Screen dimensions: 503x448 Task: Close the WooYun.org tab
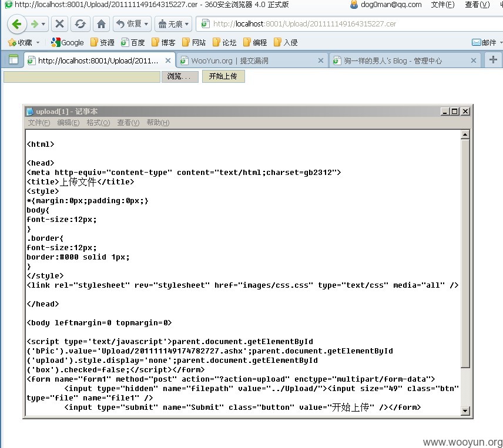coord(320,60)
